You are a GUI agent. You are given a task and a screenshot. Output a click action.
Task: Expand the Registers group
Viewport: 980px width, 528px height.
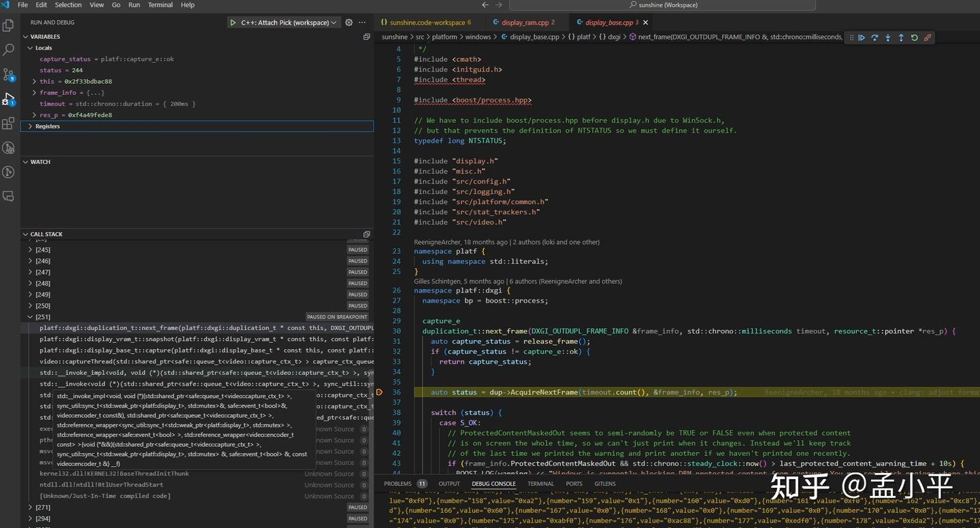click(x=30, y=127)
